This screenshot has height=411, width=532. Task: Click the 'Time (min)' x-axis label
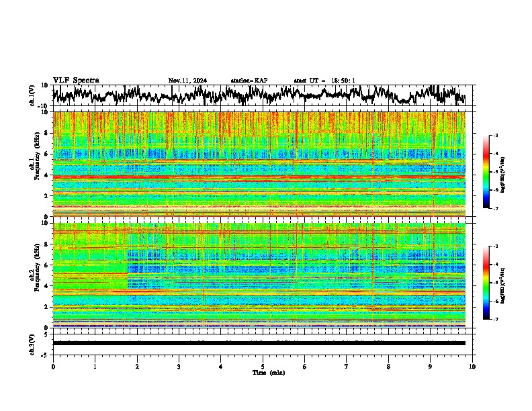pyautogui.click(x=269, y=373)
